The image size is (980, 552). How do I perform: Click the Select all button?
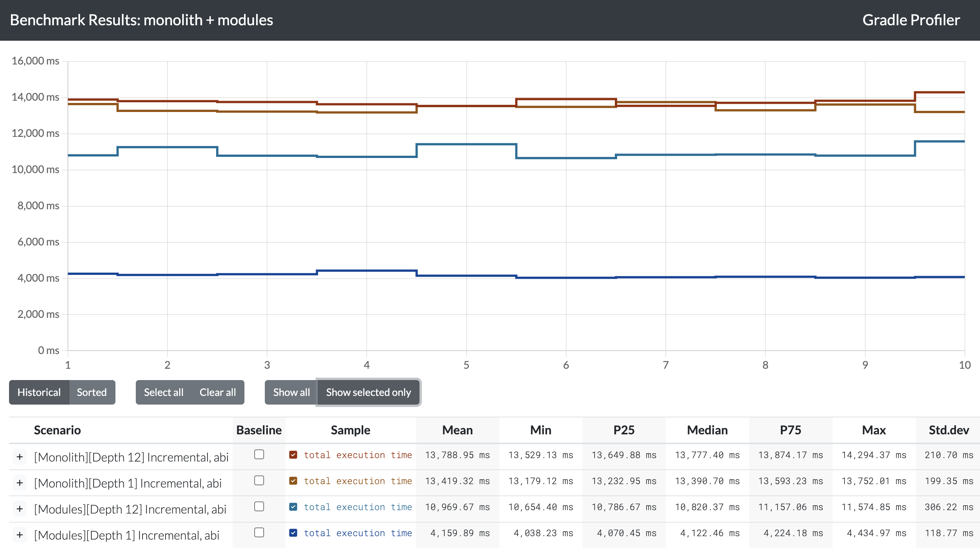click(x=163, y=393)
